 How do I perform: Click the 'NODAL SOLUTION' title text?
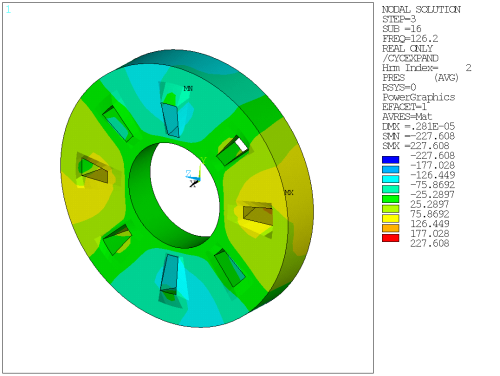click(421, 9)
